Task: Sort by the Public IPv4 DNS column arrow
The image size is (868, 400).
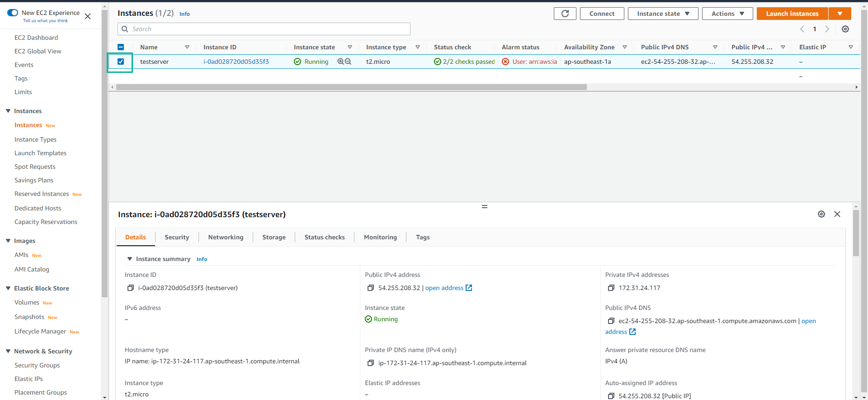Action: click(715, 47)
